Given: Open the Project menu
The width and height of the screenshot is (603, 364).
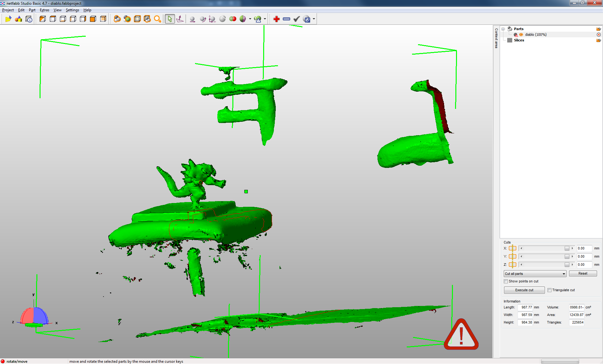Looking at the screenshot, I should [x=8, y=10].
